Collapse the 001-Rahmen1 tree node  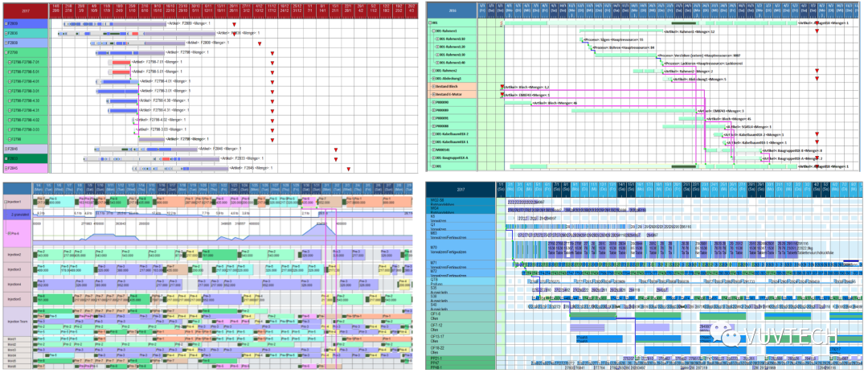(x=435, y=31)
